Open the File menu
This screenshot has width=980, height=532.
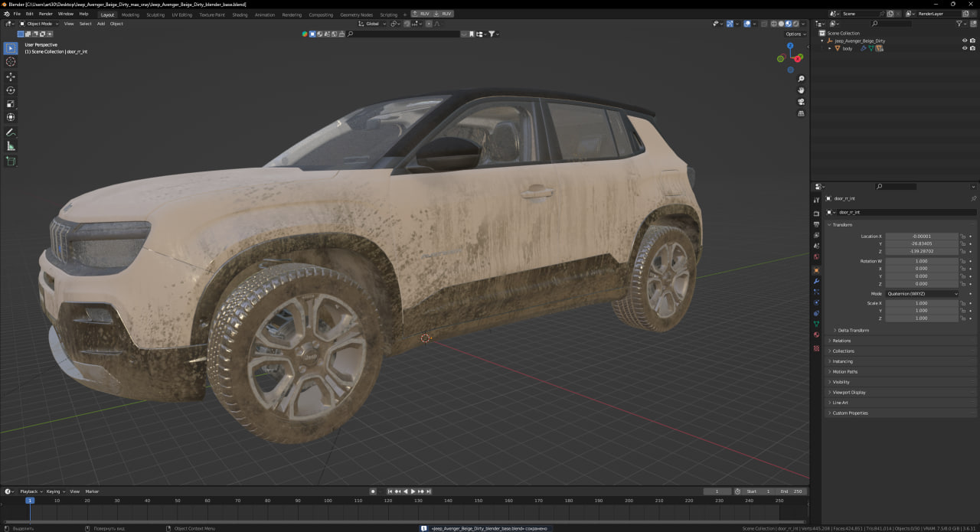(x=16, y=14)
